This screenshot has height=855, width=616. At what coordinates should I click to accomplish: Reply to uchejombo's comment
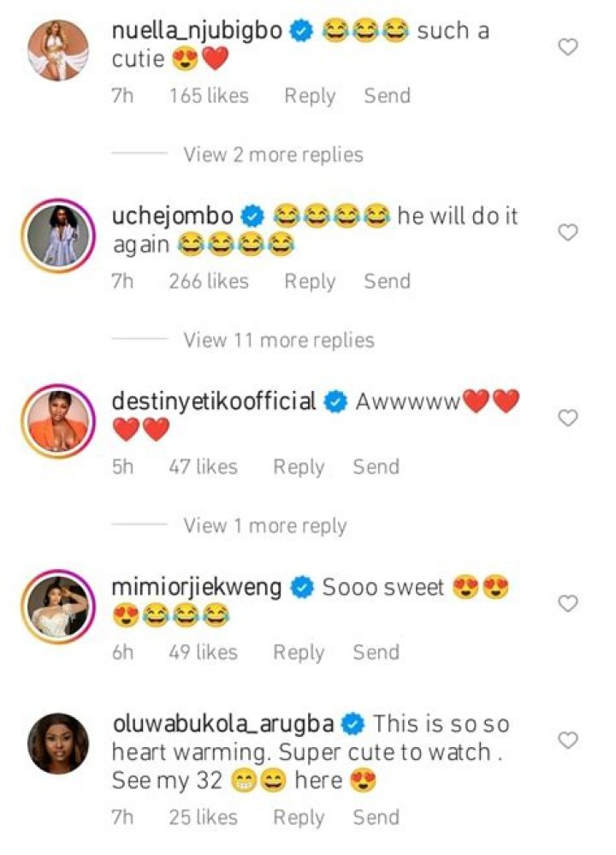pyautogui.click(x=311, y=281)
